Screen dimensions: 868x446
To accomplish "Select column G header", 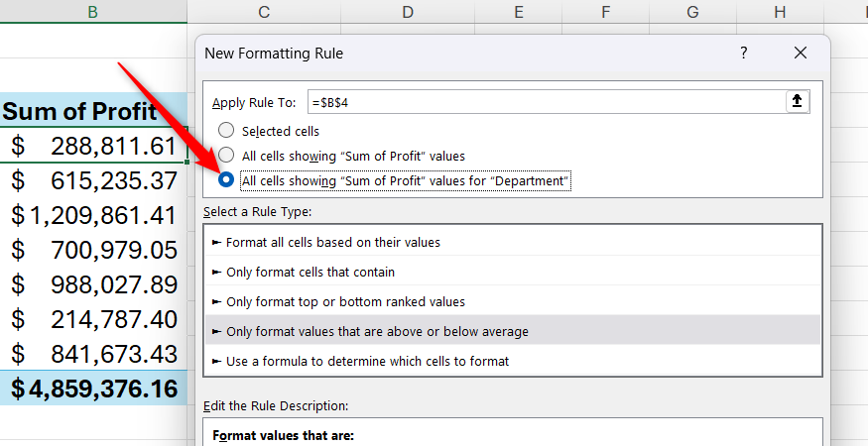I will (692, 12).
